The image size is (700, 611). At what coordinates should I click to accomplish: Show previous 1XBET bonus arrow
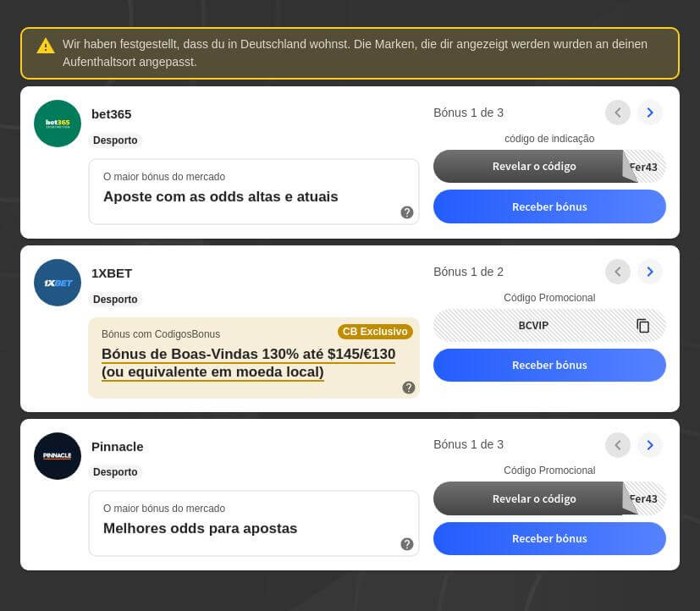tap(618, 272)
